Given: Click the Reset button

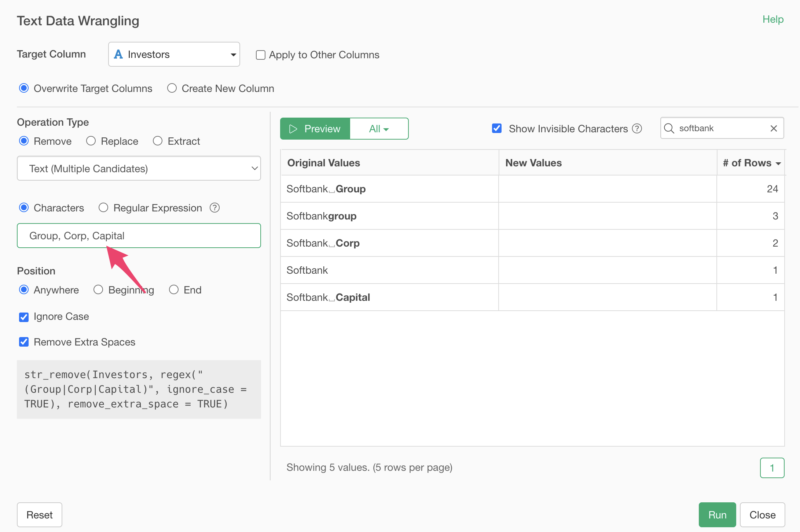Looking at the screenshot, I should 40,515.
